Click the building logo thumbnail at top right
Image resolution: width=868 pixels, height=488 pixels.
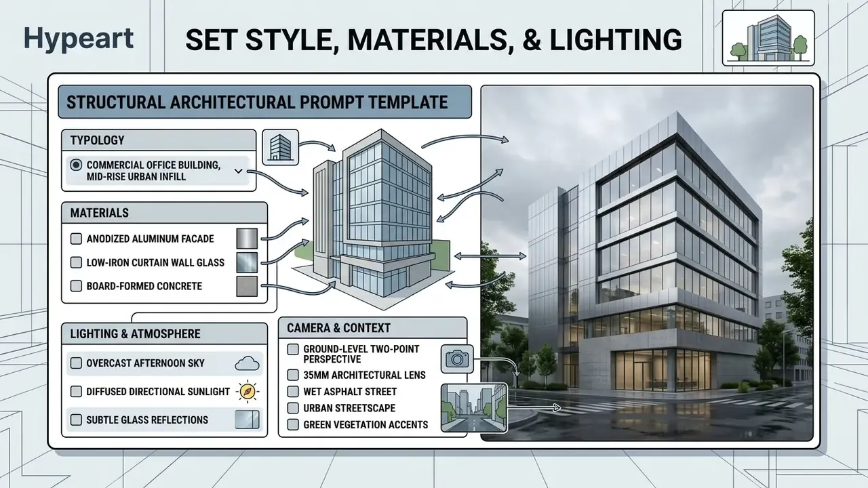[x=768, y=38]
